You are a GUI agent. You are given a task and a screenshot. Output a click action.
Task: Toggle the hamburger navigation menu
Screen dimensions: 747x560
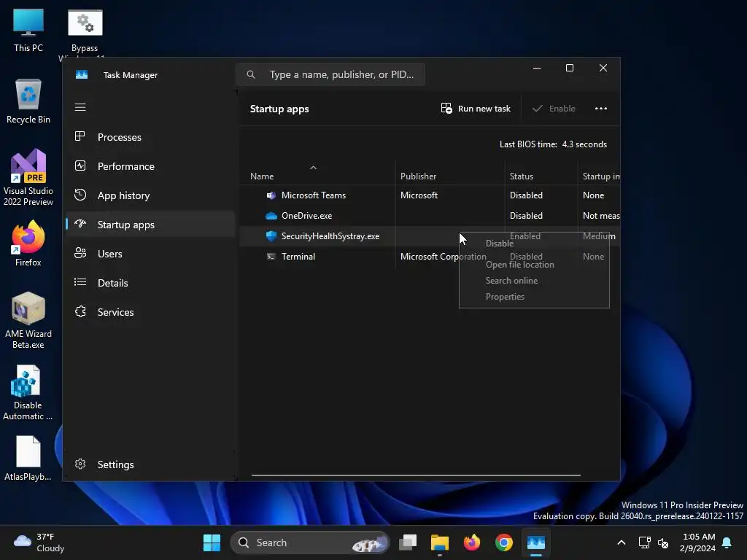point(80,107)
